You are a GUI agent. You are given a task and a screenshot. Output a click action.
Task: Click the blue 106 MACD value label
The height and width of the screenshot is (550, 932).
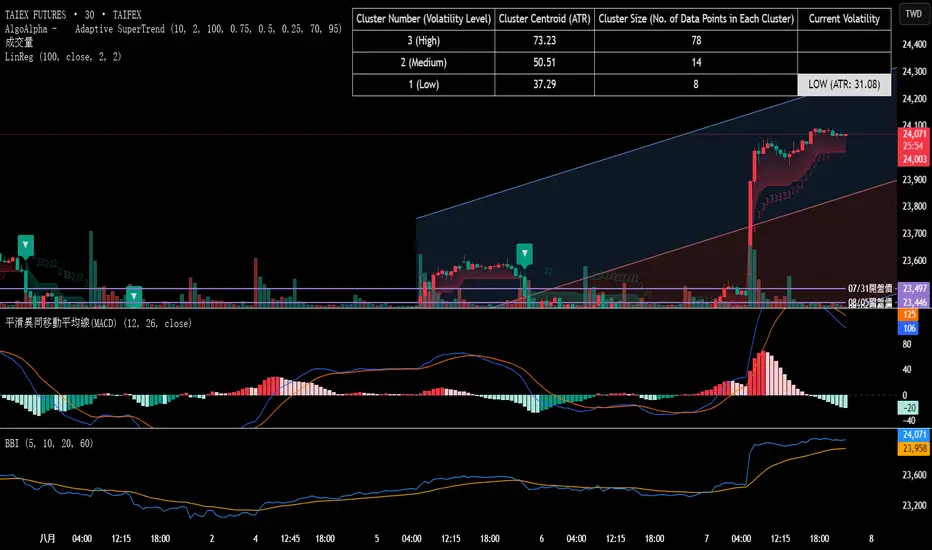908,328
